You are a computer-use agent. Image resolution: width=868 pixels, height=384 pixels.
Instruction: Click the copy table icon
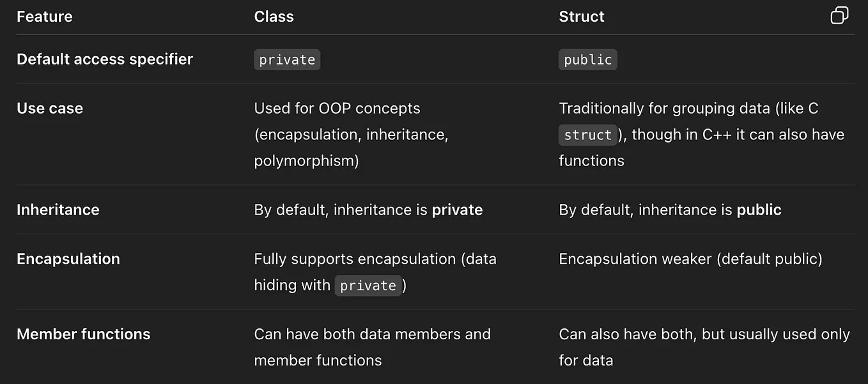(839, 16)
